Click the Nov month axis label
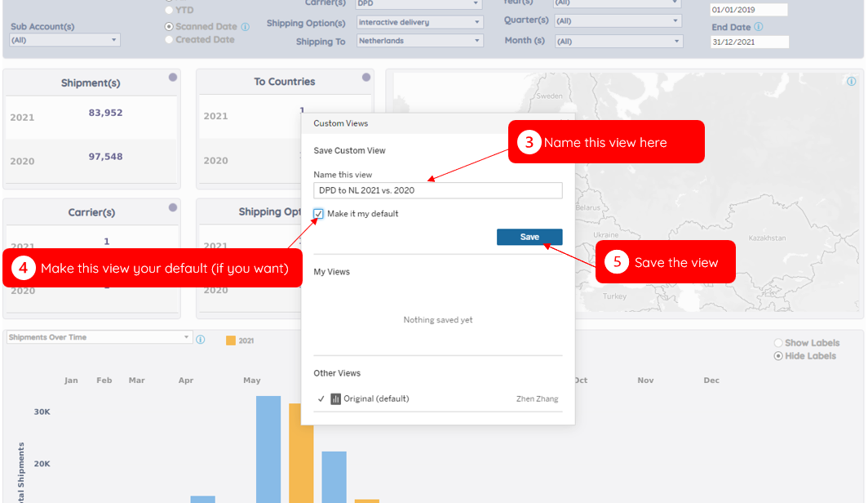 pos(645,381)
